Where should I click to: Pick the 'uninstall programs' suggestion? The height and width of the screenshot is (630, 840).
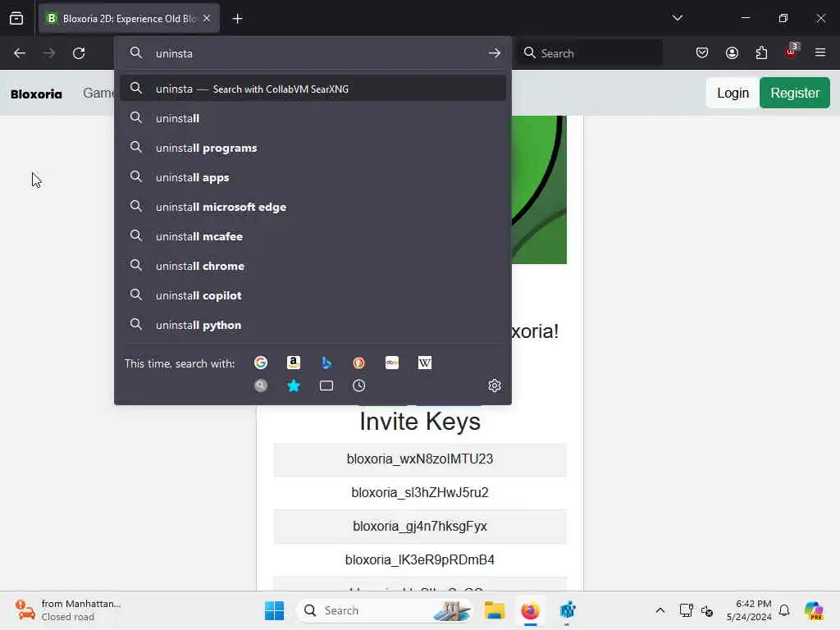(x=313, y=148)
